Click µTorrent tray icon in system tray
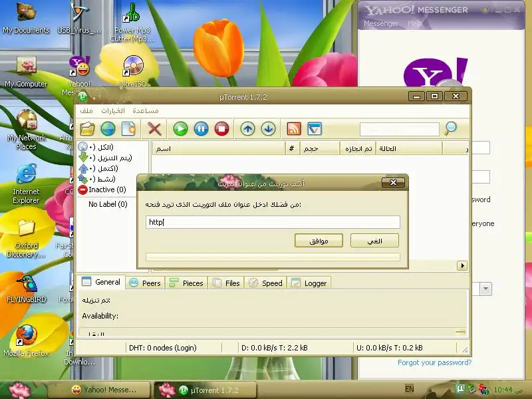This screenshot has width=532, height=399. (460, 389)
